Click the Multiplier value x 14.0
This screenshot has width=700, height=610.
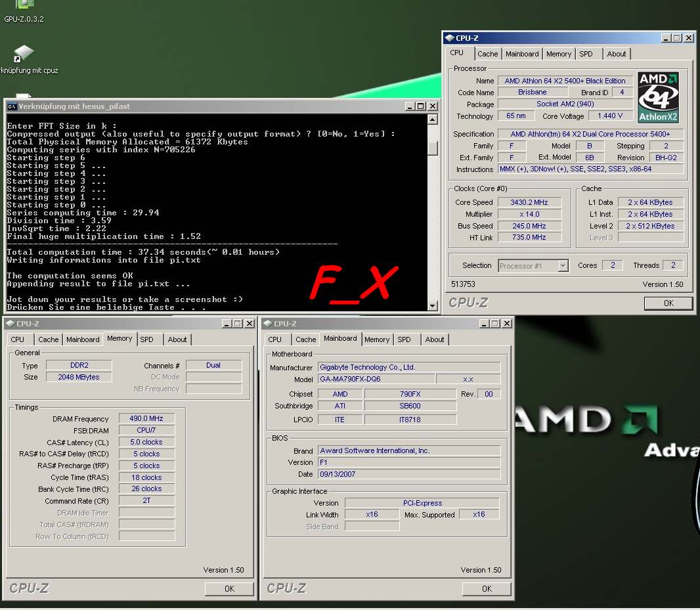coord(529,214)
